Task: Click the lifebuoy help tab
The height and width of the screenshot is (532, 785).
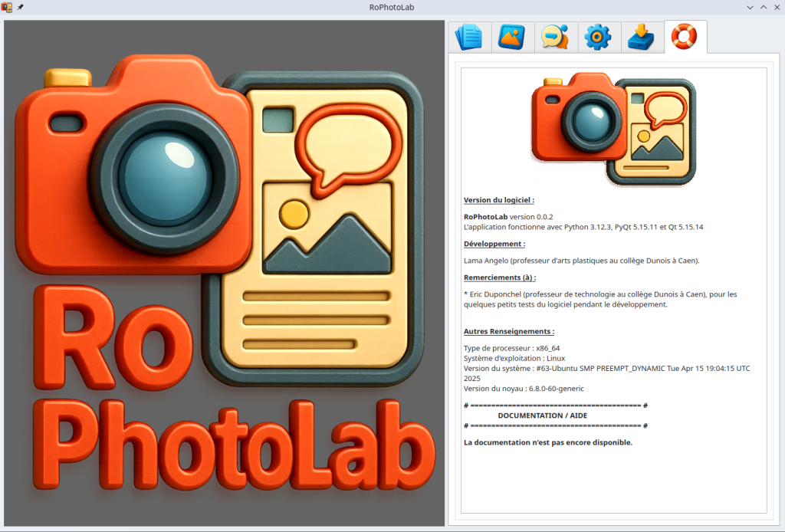Action: (x=685, y=37)
